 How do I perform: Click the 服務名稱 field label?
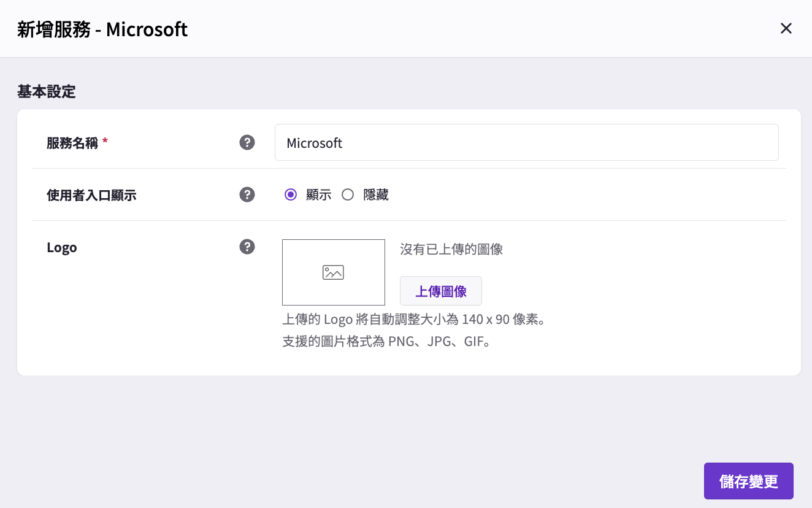(x=72, y=143)
